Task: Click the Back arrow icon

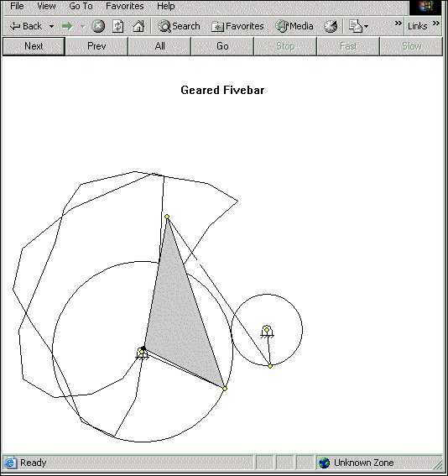Action: point(15,26)
